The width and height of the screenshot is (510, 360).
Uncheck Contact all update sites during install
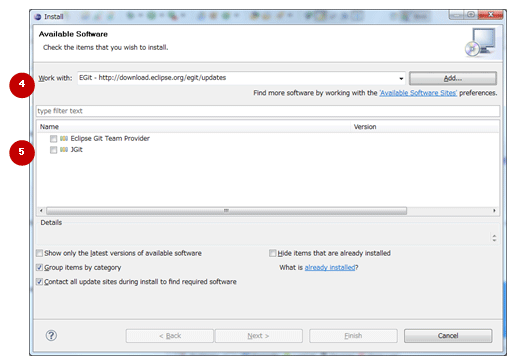(39, 282)
